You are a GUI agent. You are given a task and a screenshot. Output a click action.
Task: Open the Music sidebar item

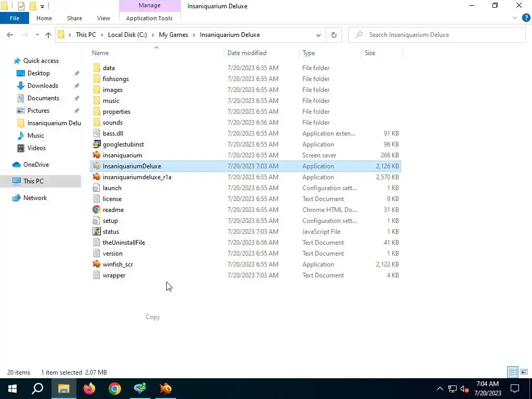tap(36, 136)
